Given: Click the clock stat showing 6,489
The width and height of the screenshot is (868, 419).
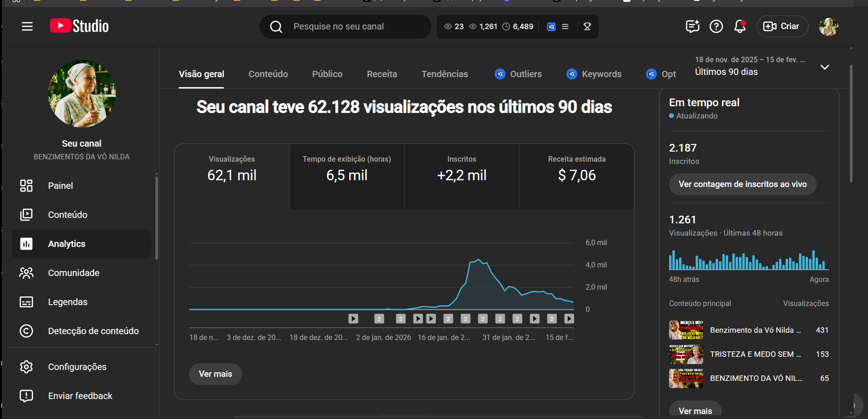Looking at the screenshot, I should tap(518, 27).
